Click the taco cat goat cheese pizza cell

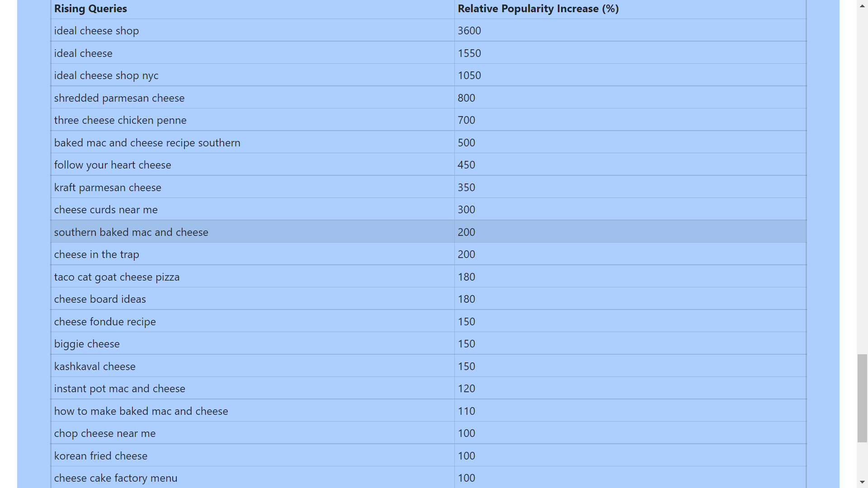117,277
